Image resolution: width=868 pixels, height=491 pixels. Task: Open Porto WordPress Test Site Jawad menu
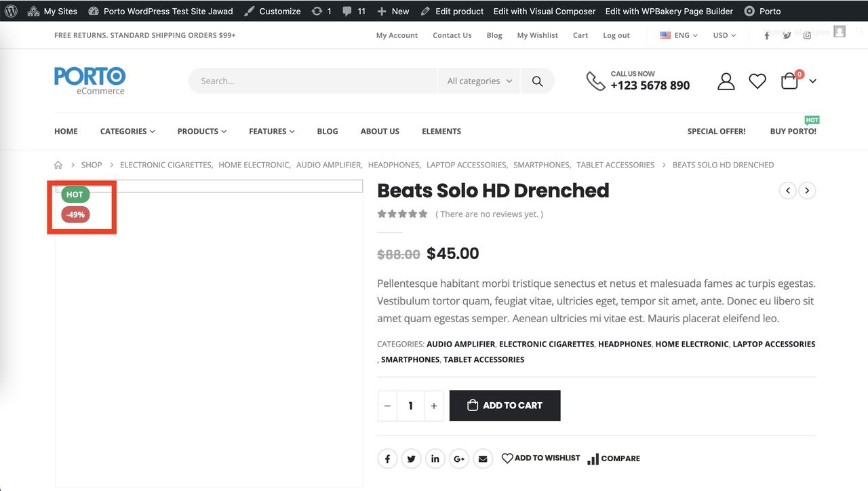tap(160, 11)
